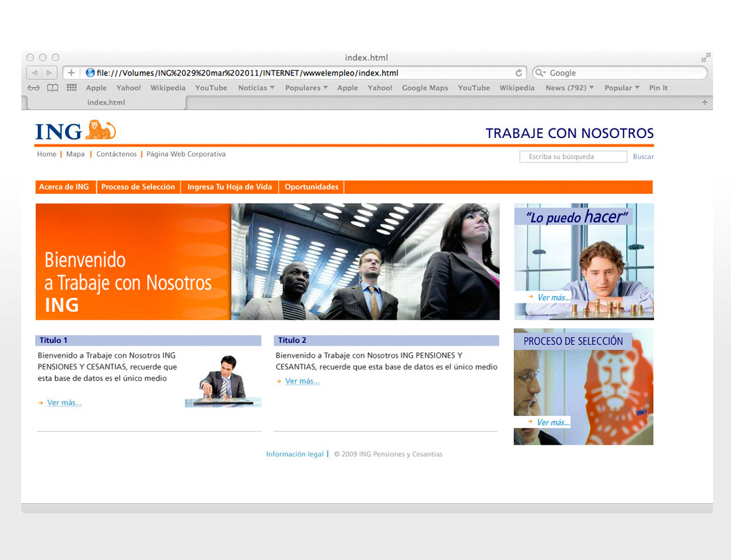731x560 pixels.
Task: Open Reading List glasses icon
Action: [34, 88]
